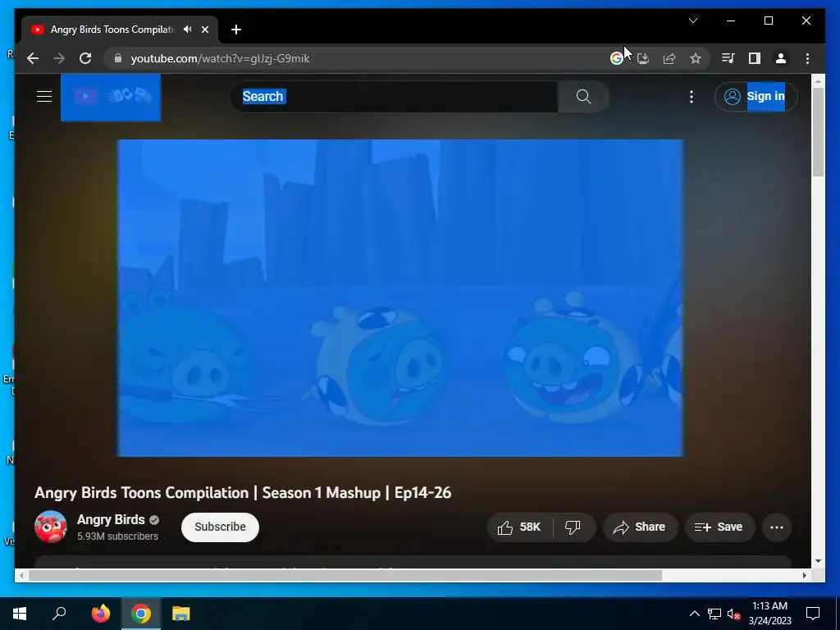Click the browser forward arrow
Image resolution: width=840 pixels, height=630 pixels.
coord(59,58)
